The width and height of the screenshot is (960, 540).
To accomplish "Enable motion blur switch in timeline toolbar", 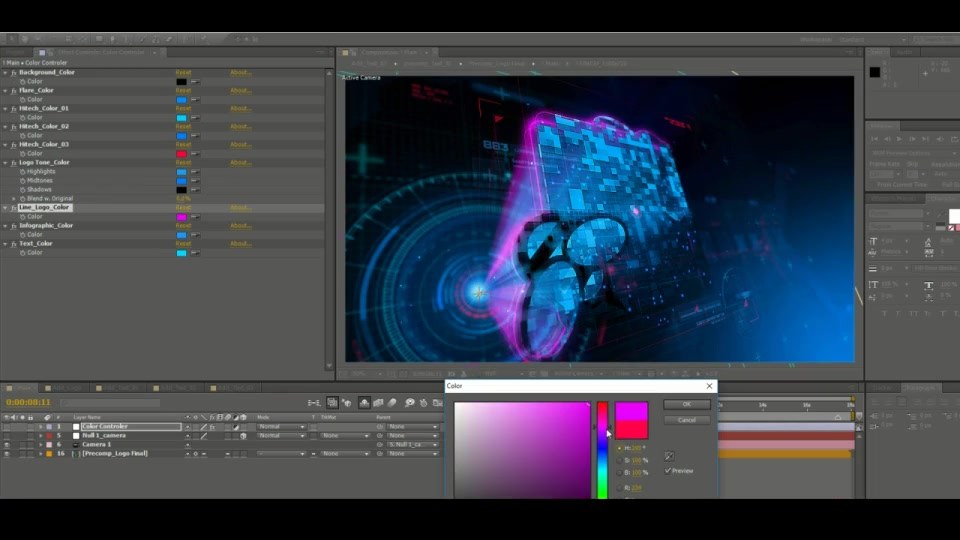I will pos(392,402).
